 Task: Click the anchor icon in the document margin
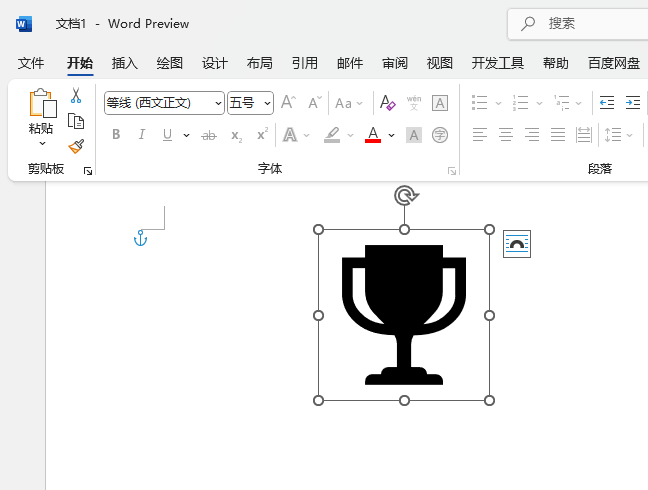(140, 238)
